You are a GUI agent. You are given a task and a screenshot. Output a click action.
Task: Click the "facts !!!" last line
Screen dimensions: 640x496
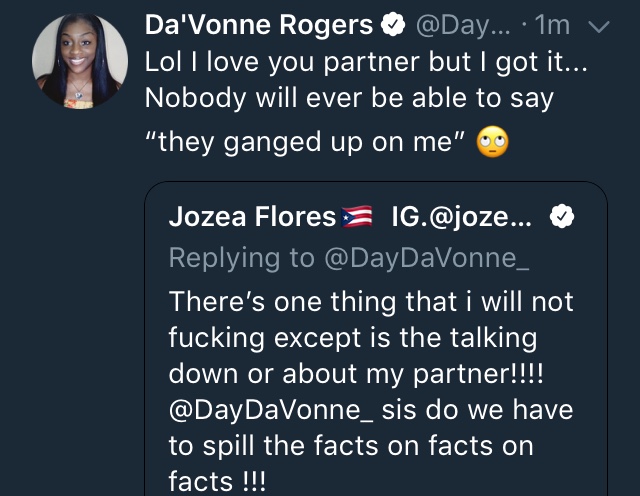coord(218,481)
